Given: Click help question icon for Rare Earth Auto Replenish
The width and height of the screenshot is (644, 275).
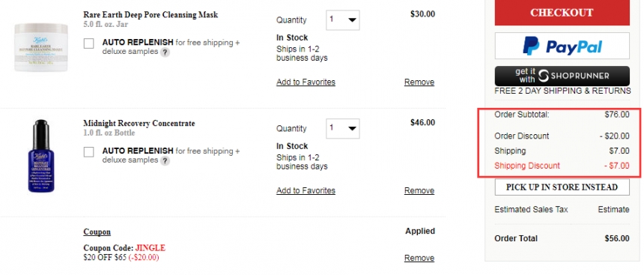Looking at the screenshot, I should pos(165,52).
